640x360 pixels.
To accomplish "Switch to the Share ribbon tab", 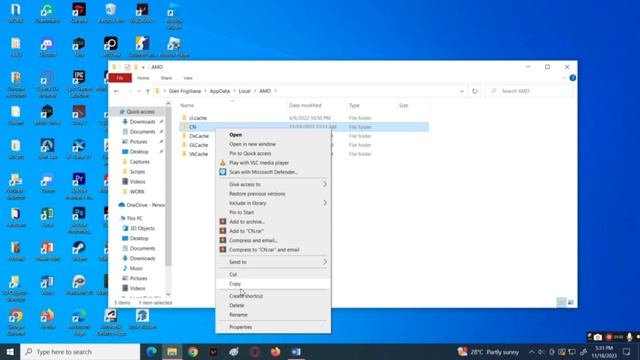I will [166, 78].
